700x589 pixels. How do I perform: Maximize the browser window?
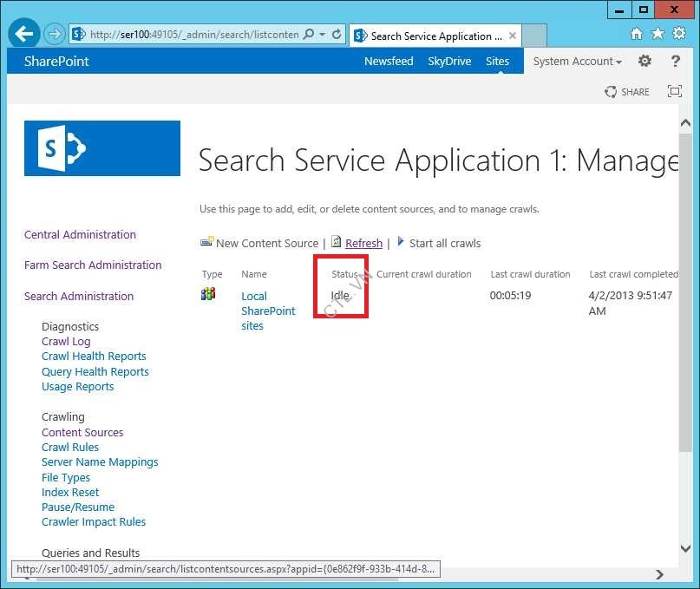pos(643,10)
